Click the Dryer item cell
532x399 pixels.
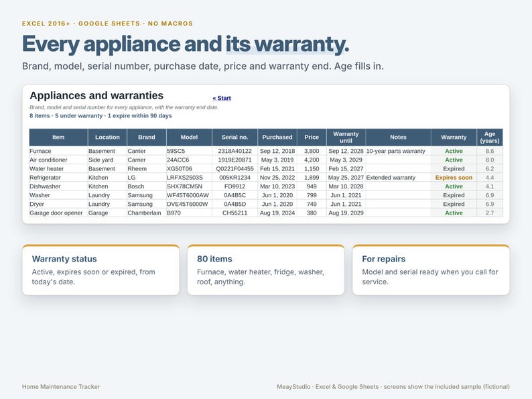[58, 204]
